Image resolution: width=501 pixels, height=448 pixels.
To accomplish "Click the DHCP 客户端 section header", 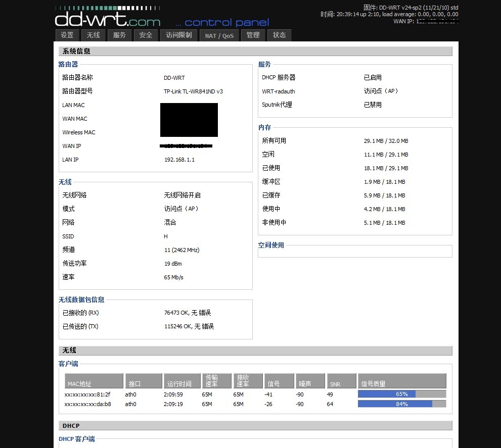I will click(x=77, y=439).
